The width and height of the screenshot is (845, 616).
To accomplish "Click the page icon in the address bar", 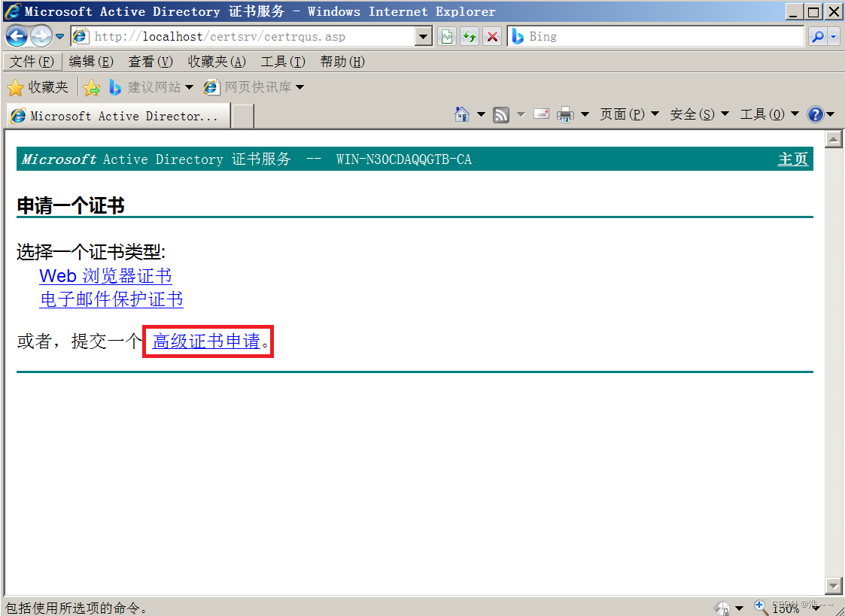I will coord(81,37).
